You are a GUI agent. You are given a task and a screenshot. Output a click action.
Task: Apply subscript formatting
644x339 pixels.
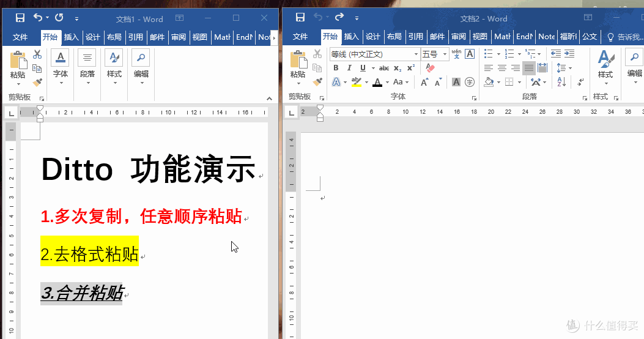(397, 68)
